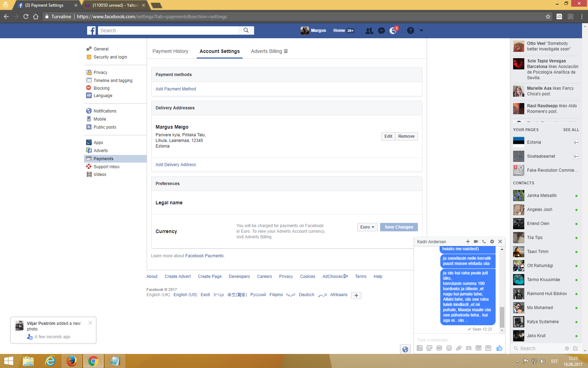Image resolution: width=588 pixels, height=368 pixels.
Task: Reload the page
Action: pos(26,16)
